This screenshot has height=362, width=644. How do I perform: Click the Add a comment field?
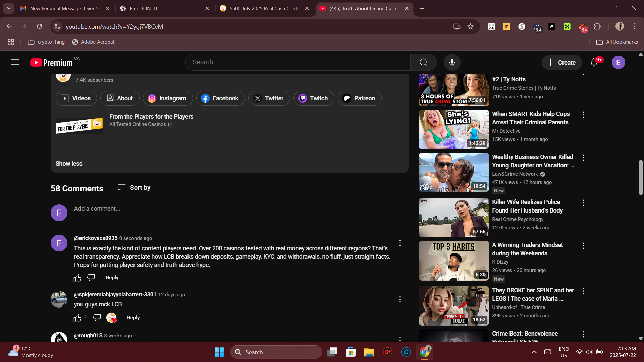(238, 209)
